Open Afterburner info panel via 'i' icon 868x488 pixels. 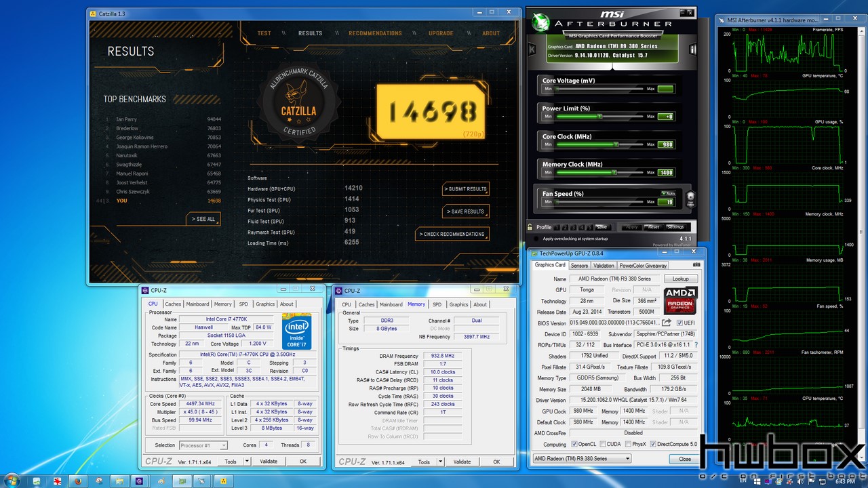[693, 49]
